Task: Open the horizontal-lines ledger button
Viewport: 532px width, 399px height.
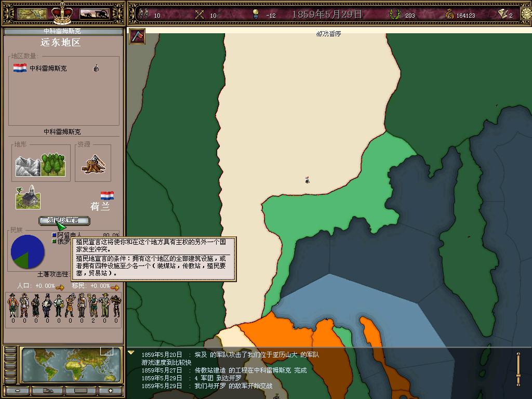Action: point(81,391)
